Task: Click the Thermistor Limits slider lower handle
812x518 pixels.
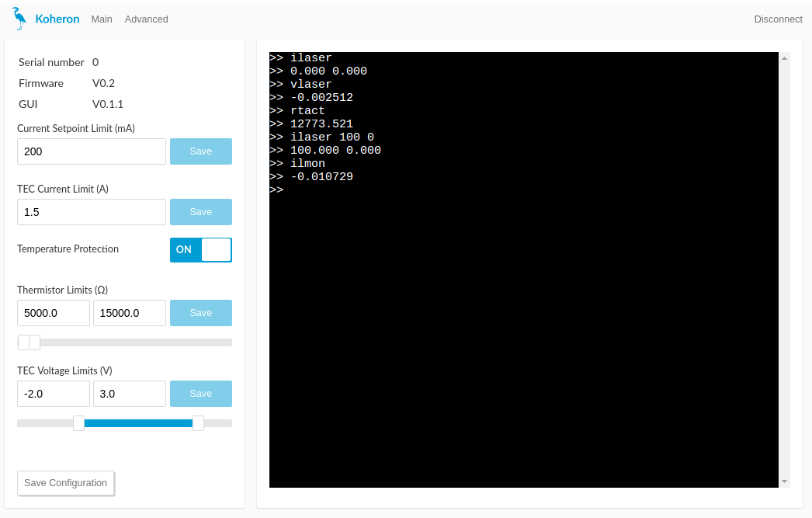Action: click(x=23, y=342)
